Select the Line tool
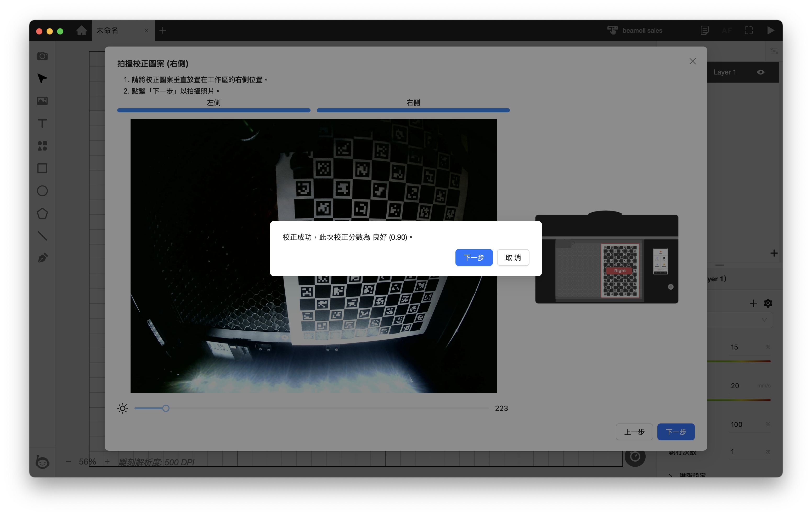812x516 pixels. (x=42, y=236)
